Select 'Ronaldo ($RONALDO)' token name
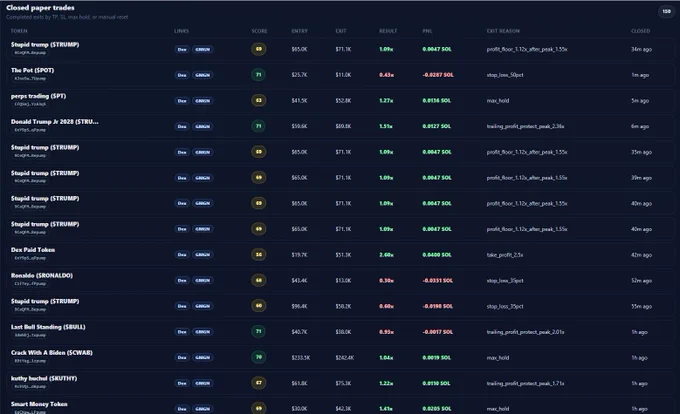This screenshot has height=414, width=680. [x=42, y=275]
